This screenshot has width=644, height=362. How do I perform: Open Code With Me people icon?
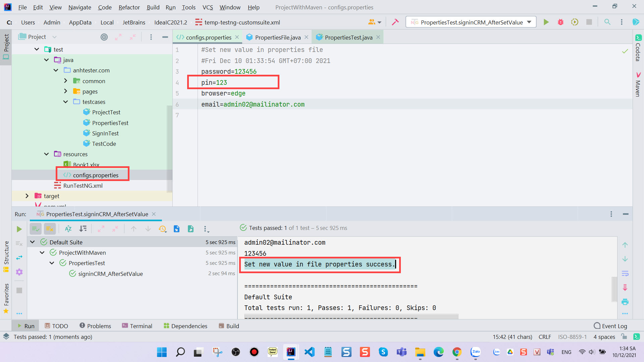coord(375,22)
